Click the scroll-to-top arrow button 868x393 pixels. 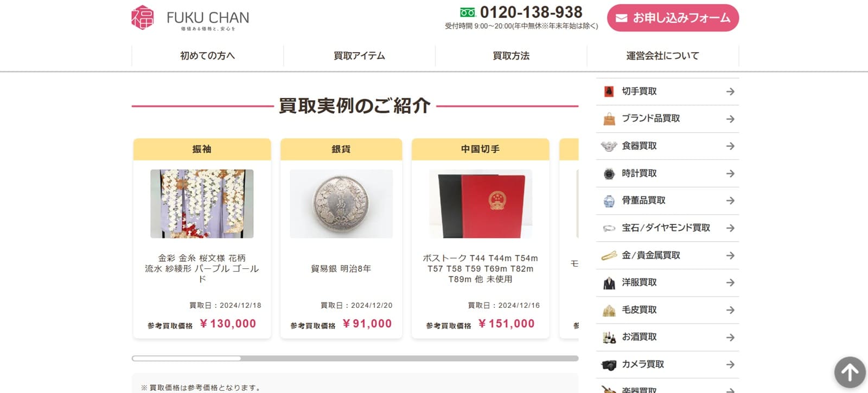tap(850, 372)
